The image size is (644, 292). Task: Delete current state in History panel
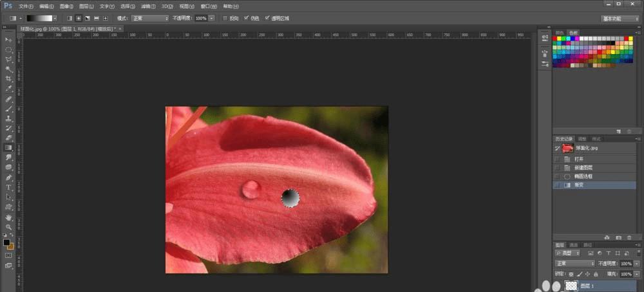[x=629, y=238]
